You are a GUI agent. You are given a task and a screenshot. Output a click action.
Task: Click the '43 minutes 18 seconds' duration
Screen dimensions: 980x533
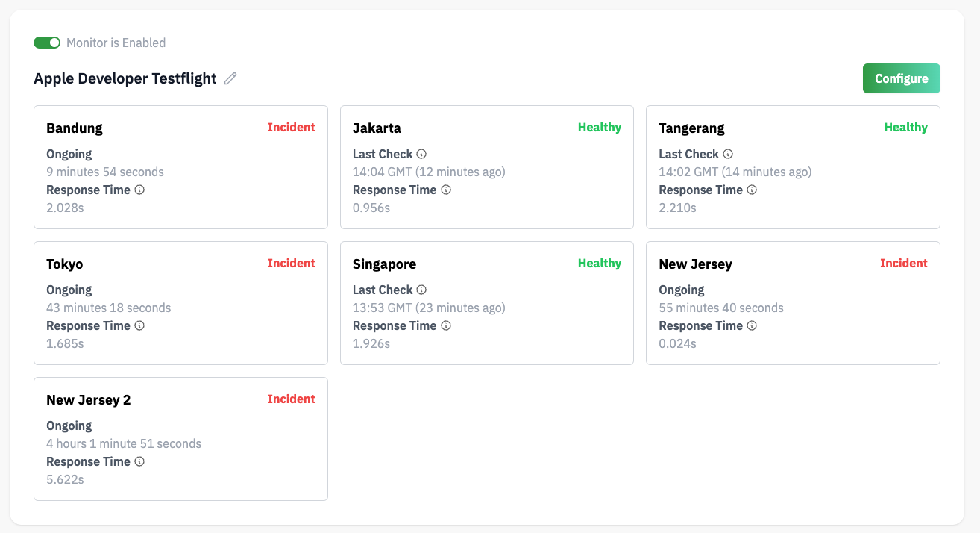(x=109, y=308)
